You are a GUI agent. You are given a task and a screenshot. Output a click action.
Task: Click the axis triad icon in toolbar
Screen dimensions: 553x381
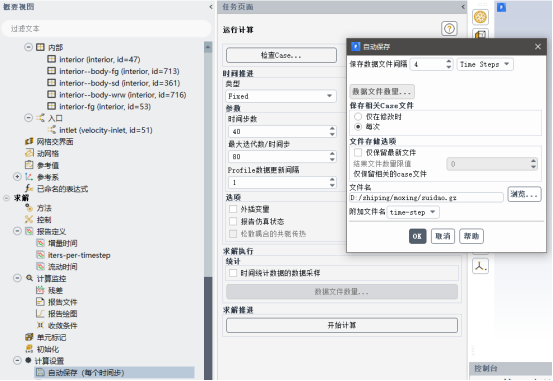coord(480,266)
